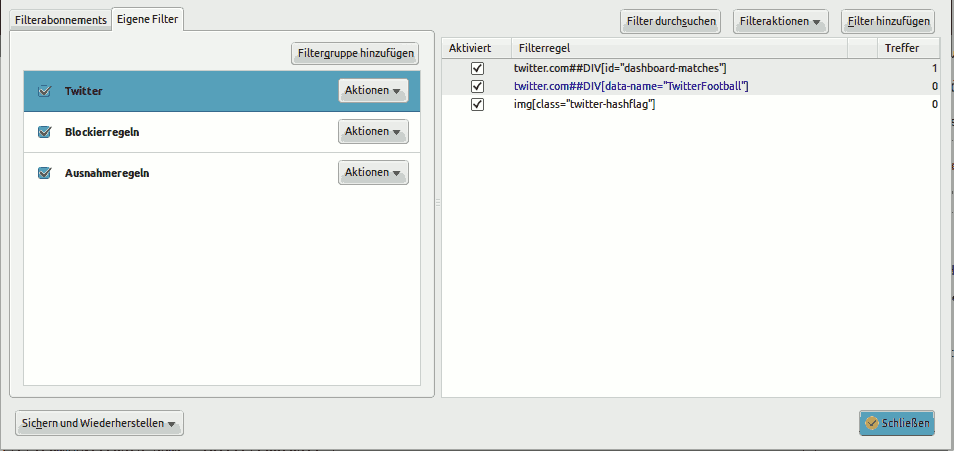Disable the TwitterFootball filter rule checkbox
The width and height of the screenshot is (954, 451).
pyautogui.click(x=477, y=86)
